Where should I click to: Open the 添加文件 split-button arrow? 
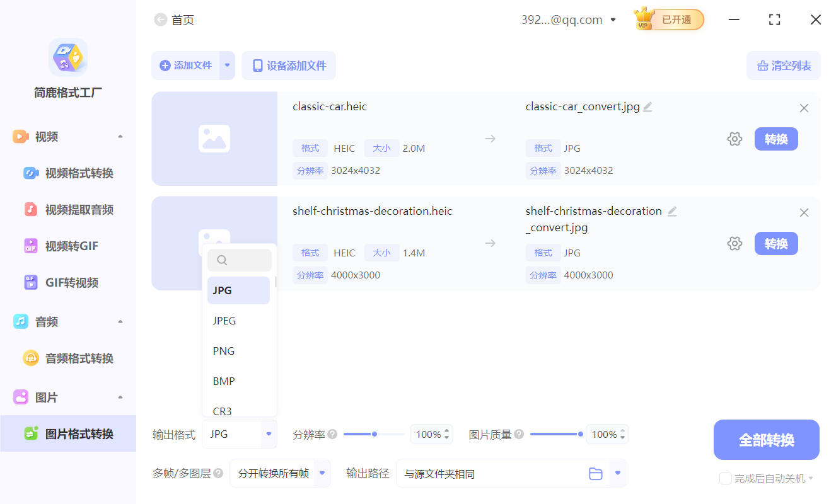[x=228, y=65]
